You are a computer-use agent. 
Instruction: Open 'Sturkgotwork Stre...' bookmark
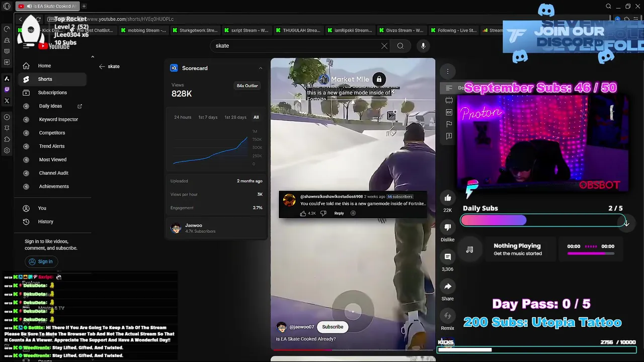pos(195,30)
